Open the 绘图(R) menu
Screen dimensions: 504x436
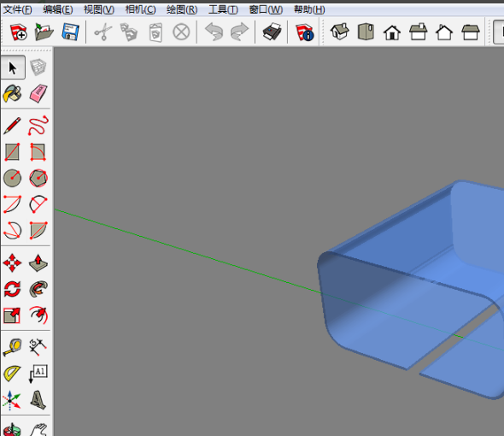pyautogui.click(x=182, y=9)
